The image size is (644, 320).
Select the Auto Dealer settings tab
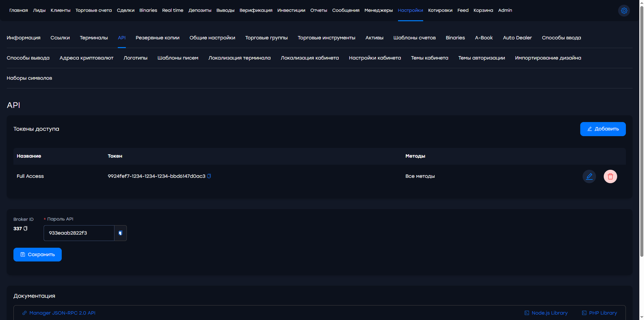tap(517, 38)
